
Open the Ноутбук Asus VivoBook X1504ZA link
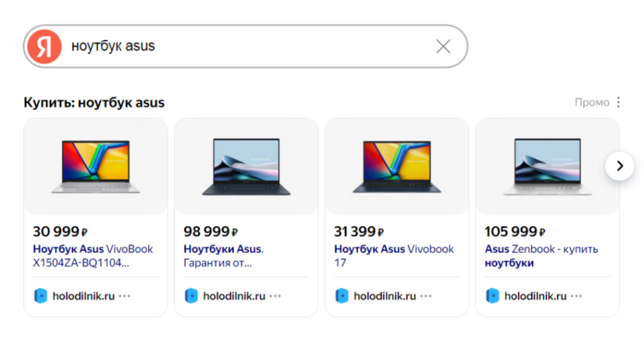pyautogui.click(x=93, y=256)
